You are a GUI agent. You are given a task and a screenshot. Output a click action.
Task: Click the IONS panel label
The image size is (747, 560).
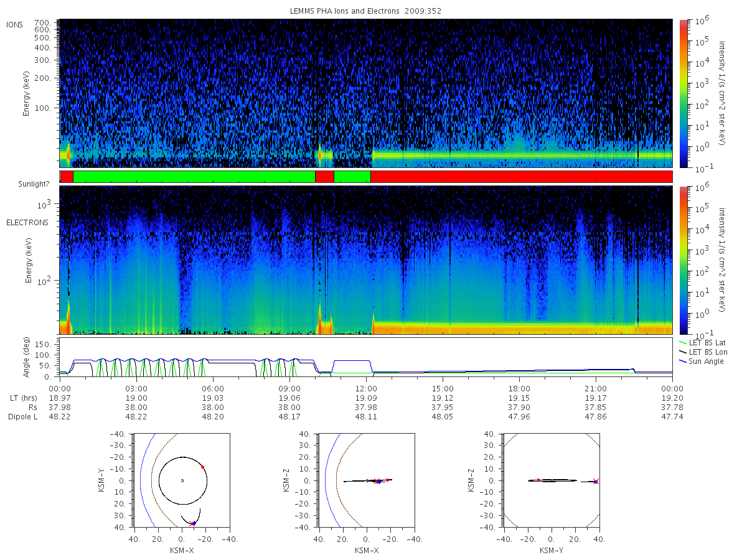16,24
